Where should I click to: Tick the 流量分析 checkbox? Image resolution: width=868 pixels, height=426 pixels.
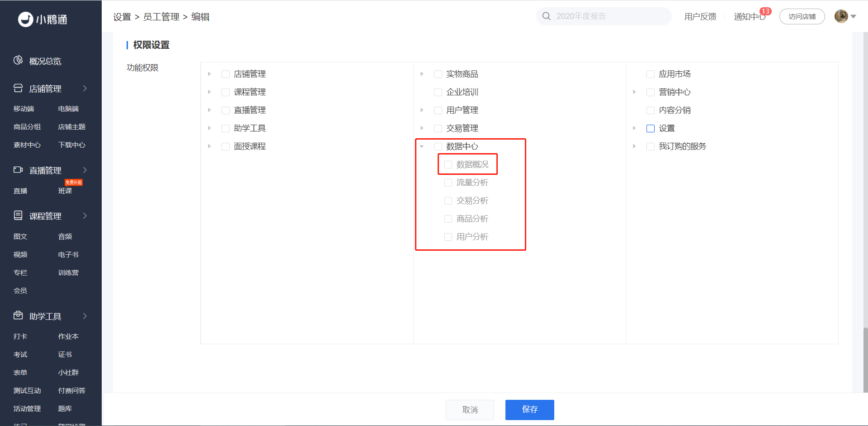click(x=448, y=183)
